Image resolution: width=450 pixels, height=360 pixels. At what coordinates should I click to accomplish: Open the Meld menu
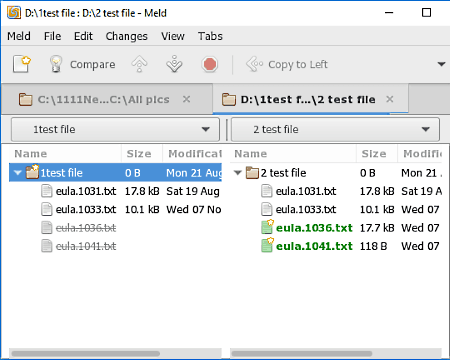tap(19, 36)
